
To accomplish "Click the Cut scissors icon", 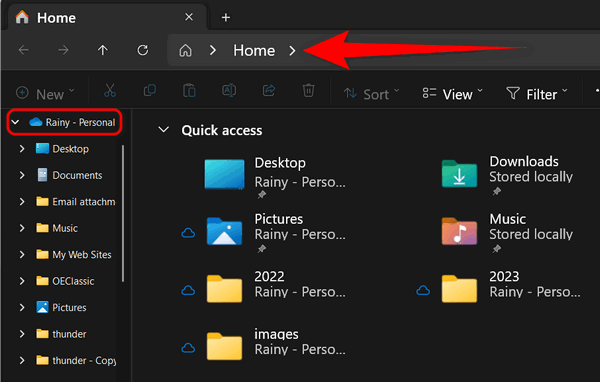I will (110, 91).
